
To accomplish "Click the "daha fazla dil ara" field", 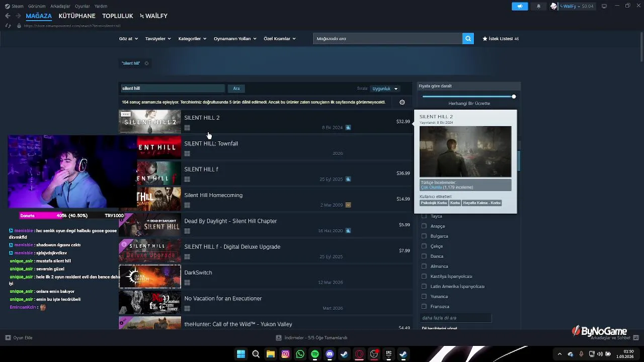I will tap(455, 318).
